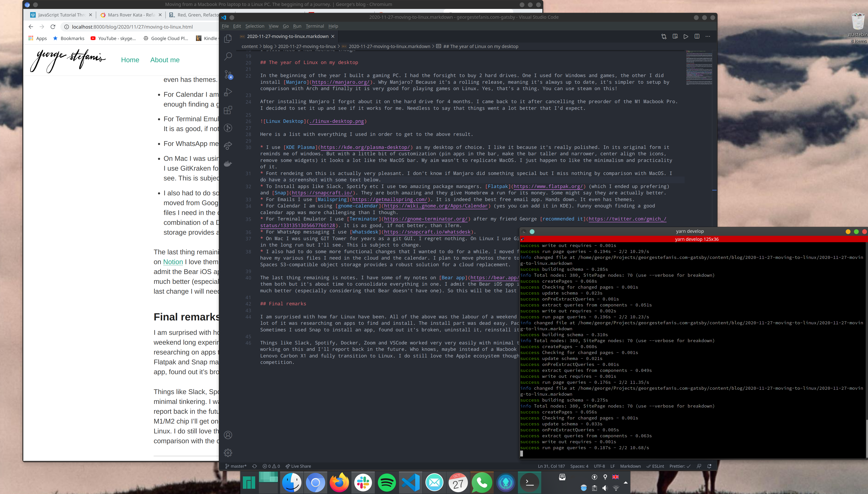
Task: Open the Go menu in VS Code
Action: (x=286, y=26)
